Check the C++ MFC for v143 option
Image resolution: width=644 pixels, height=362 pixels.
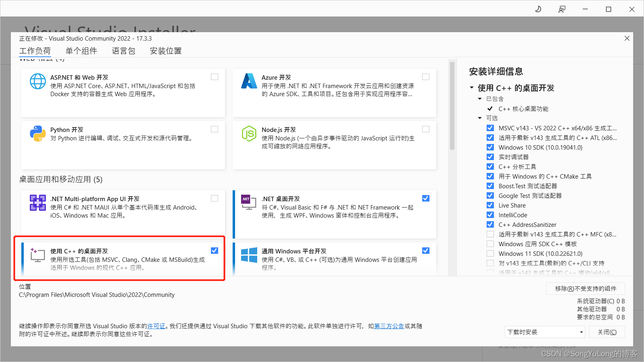(x=490, y=234)
